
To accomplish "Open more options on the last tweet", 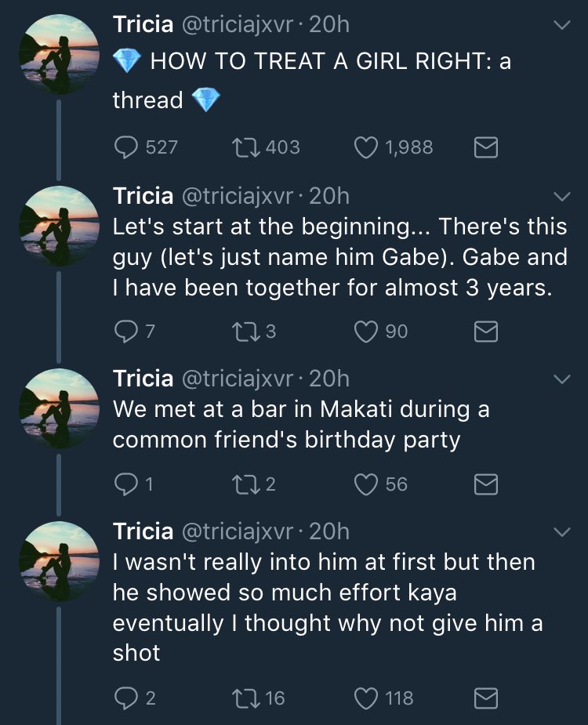I will pyautogui.click(x=562, y=531).
